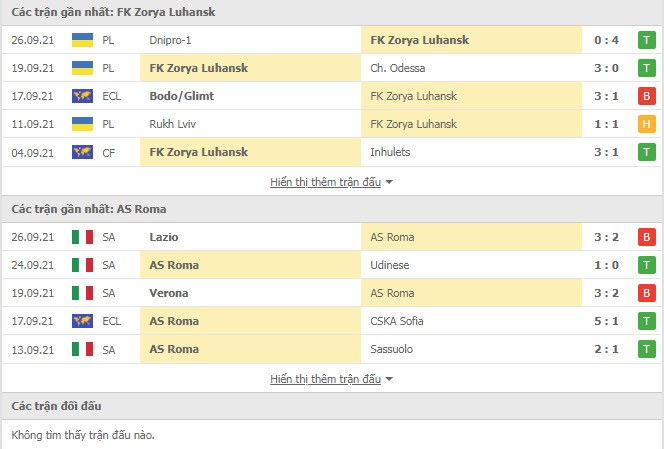Screen dimensions: 664x449
Task: Click the Italy flag on Lazio row
Action: (x=82, y=237)
